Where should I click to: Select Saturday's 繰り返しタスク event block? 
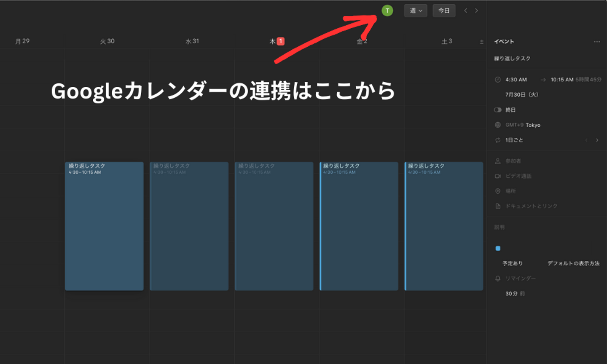coord(444,226)
